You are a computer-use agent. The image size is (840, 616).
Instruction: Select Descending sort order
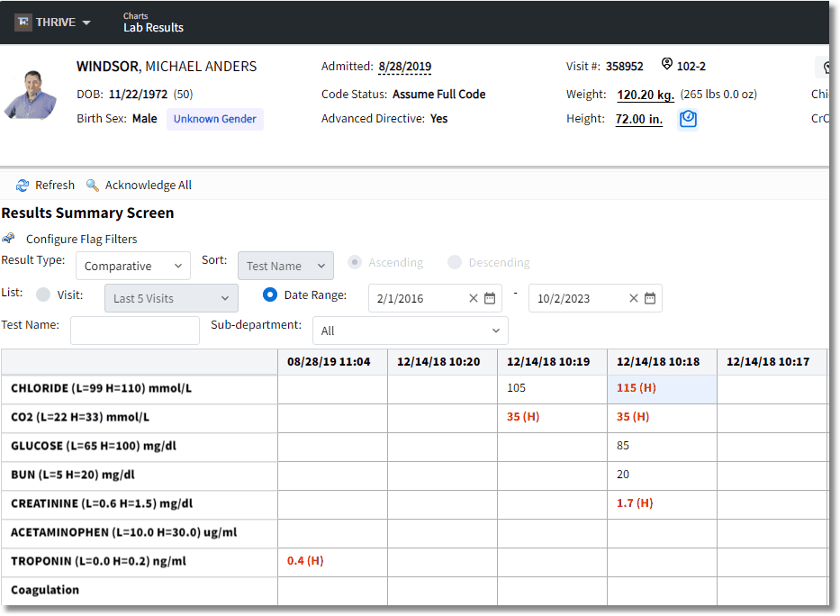pyautogui.click(x=455, y=262)
